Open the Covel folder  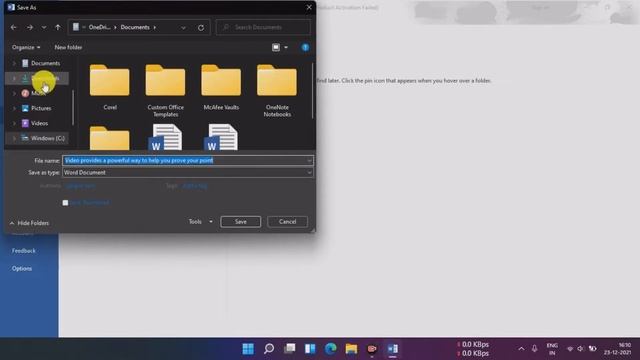pyautogui.click(x=110, y=87)
